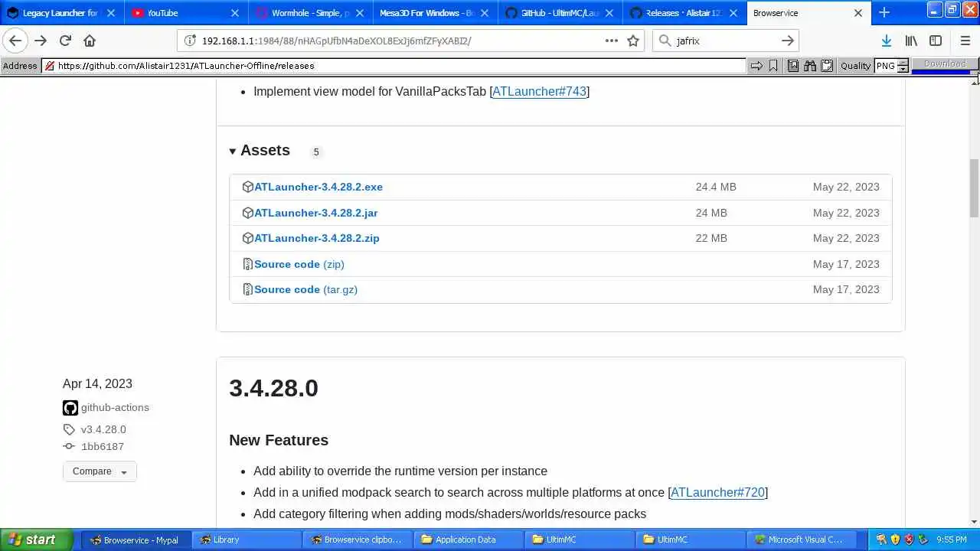Image resolution: width=980 pixels, height=551 pixels.
Task: Click package icon beside ATLauncher-3.4.28.2.zip
Action: tap(247, 238)
